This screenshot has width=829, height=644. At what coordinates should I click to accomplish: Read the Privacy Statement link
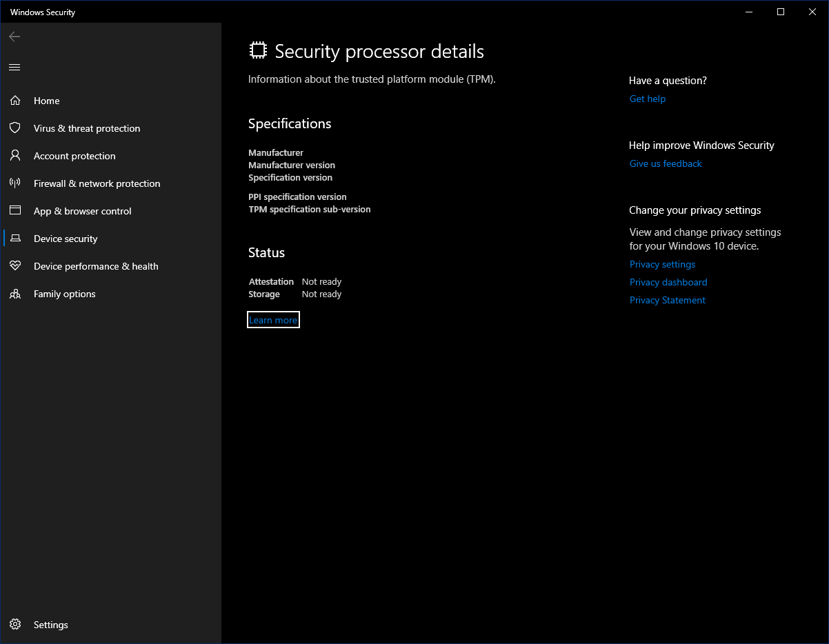(668, 300)
